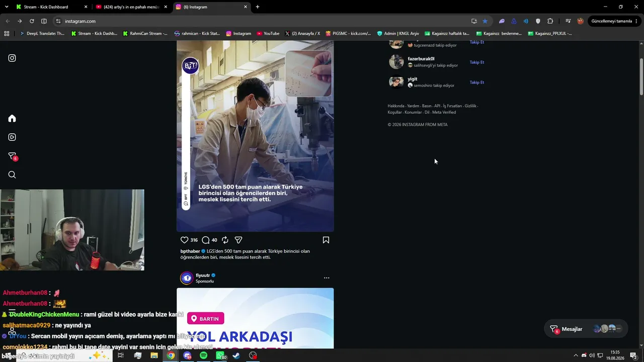
Task: Open Yardım footer link
Action: coord(413,106)
